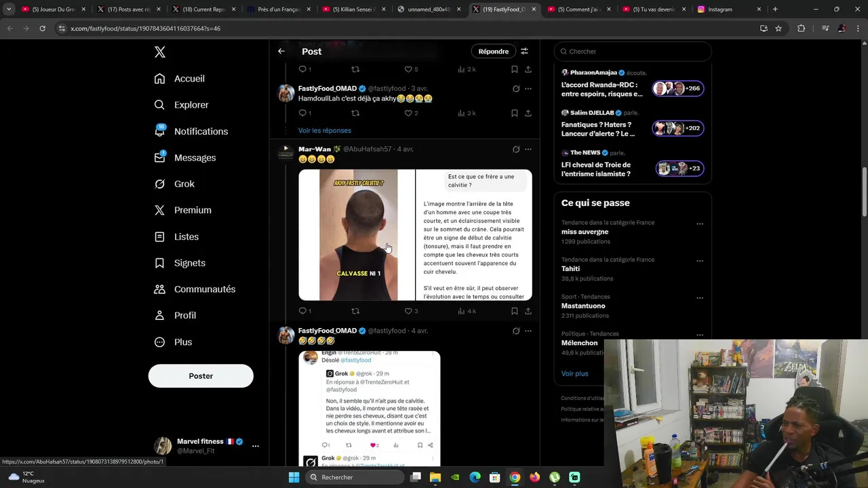Open Signets bookmarks page
The width and height of the screenshot is (868, 488).
pos(180,263)
